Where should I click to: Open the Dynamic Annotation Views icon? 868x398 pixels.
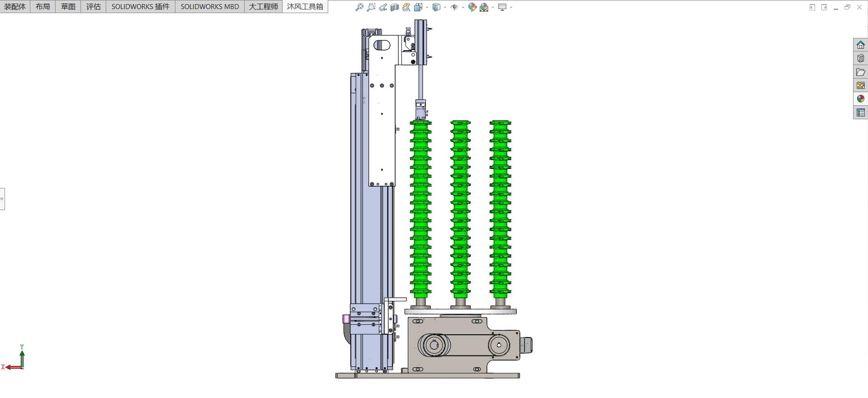tap(406, 7)
